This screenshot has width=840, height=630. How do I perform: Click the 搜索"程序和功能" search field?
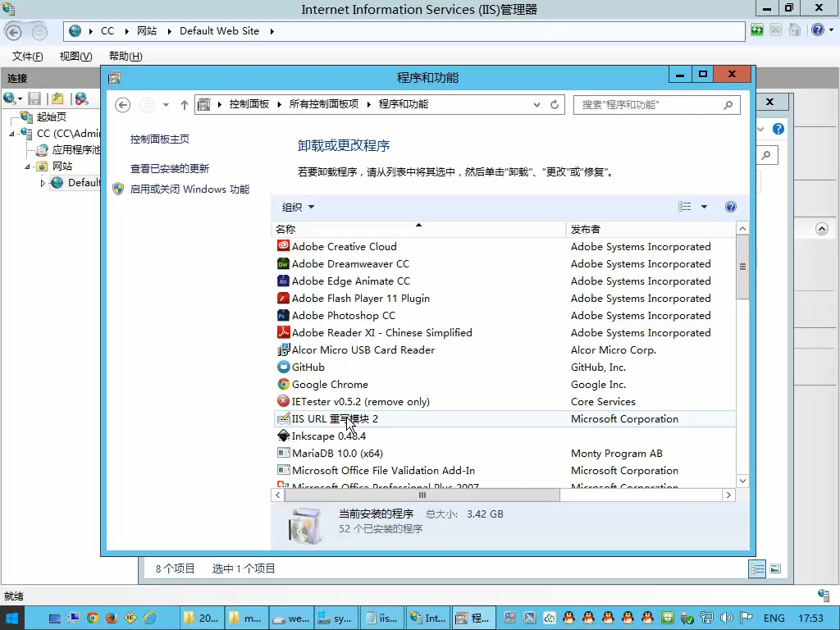tap(657, 104)
